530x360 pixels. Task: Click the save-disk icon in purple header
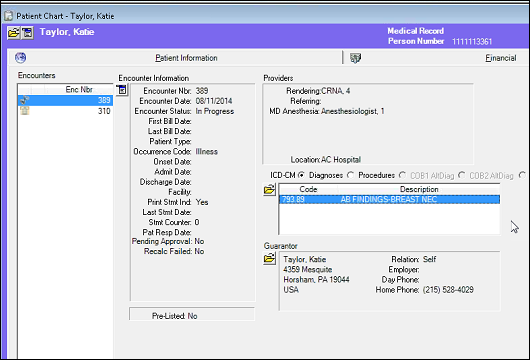point(27,33)
